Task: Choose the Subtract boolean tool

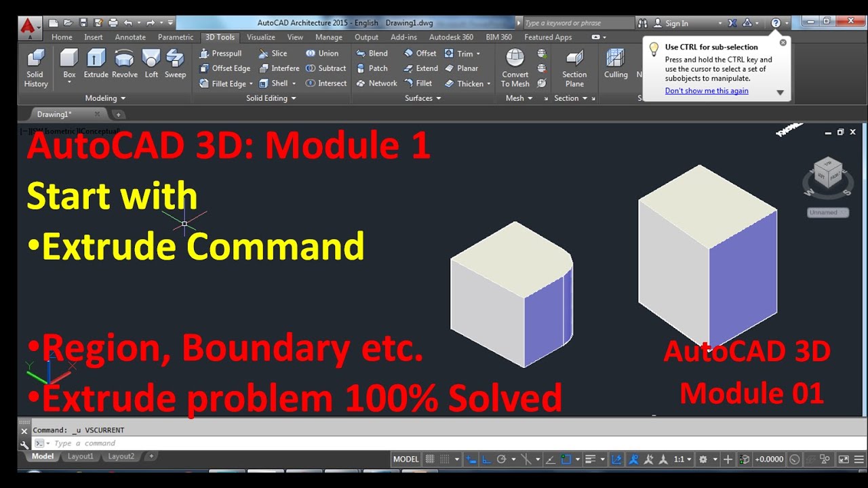Action: pos(325,68)
